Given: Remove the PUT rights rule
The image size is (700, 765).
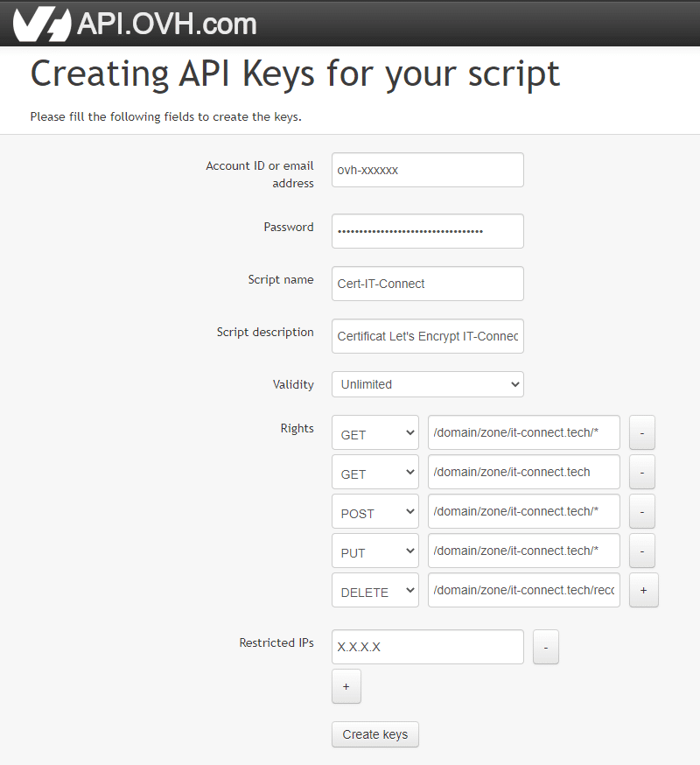Looking at the screenshot, I should click(641, 551).
